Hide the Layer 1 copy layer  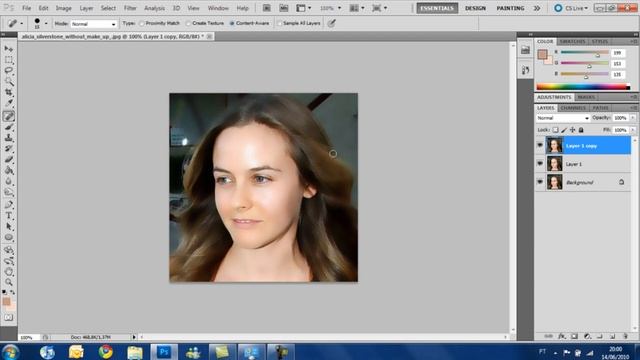coord(540,145)
